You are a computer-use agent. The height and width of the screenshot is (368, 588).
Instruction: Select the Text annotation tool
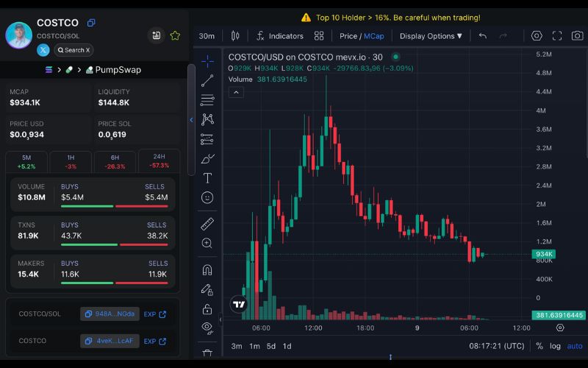coord(207,178)
